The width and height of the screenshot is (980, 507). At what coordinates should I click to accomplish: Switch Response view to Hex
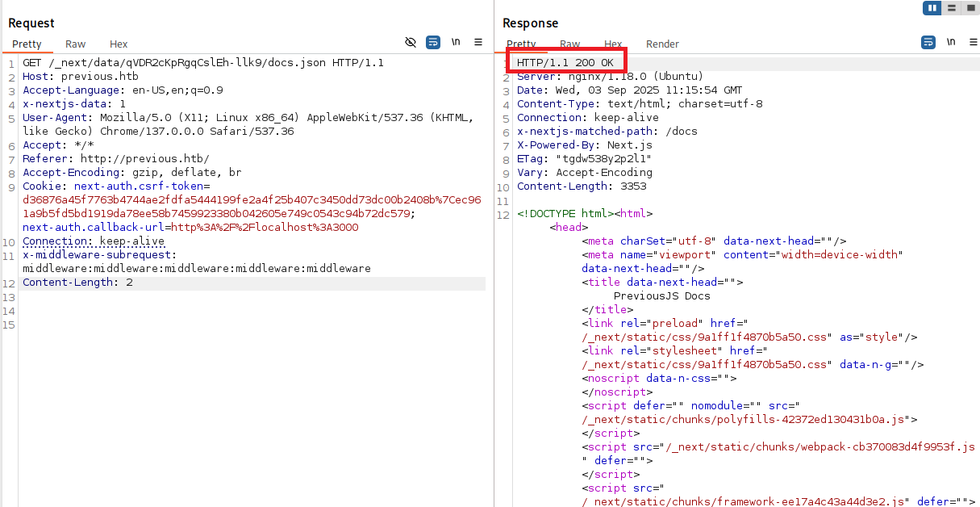613,44
